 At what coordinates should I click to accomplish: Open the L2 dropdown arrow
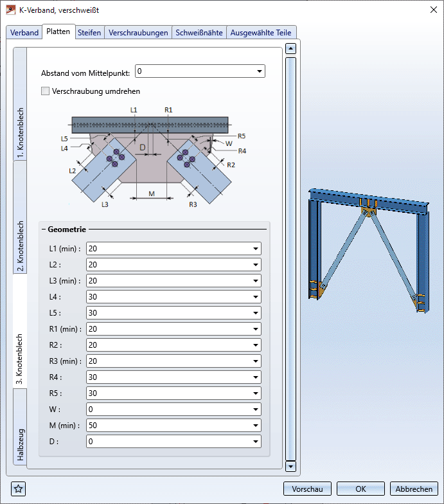[x=256, y=265]
